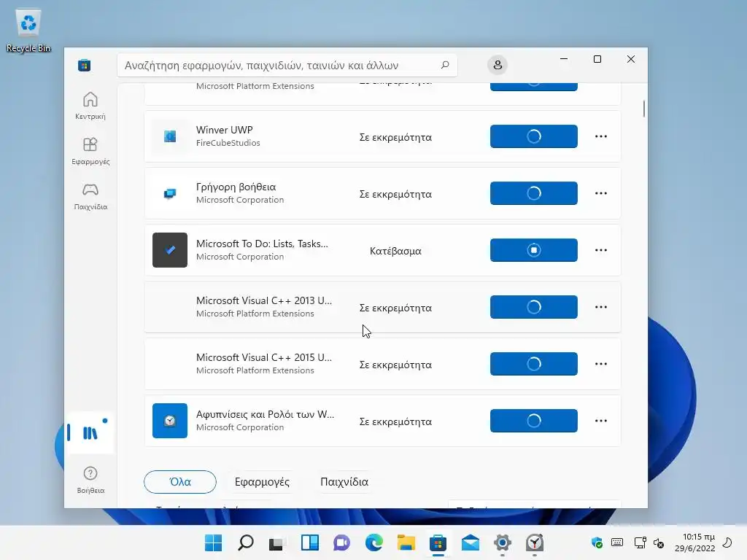Screen dimensions: 747x560
Task: Open the Home (Κεντρική) sidebar section
Action: (90, 106)
